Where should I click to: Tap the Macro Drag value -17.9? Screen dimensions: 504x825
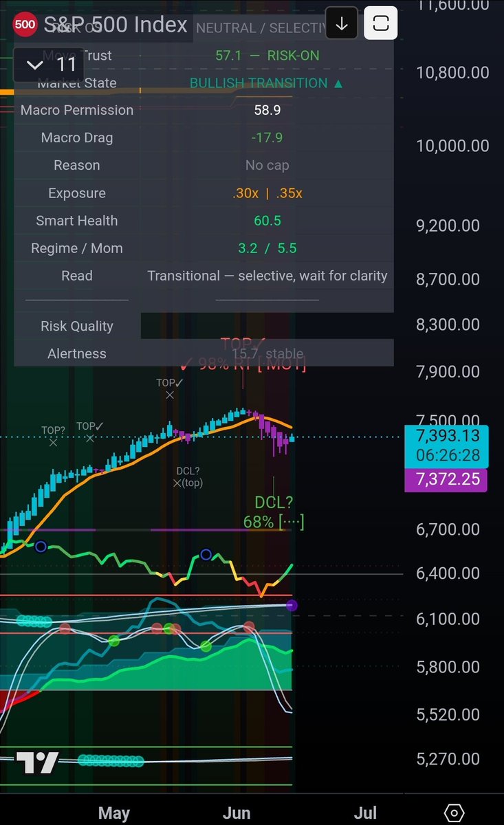coord(267,137)
